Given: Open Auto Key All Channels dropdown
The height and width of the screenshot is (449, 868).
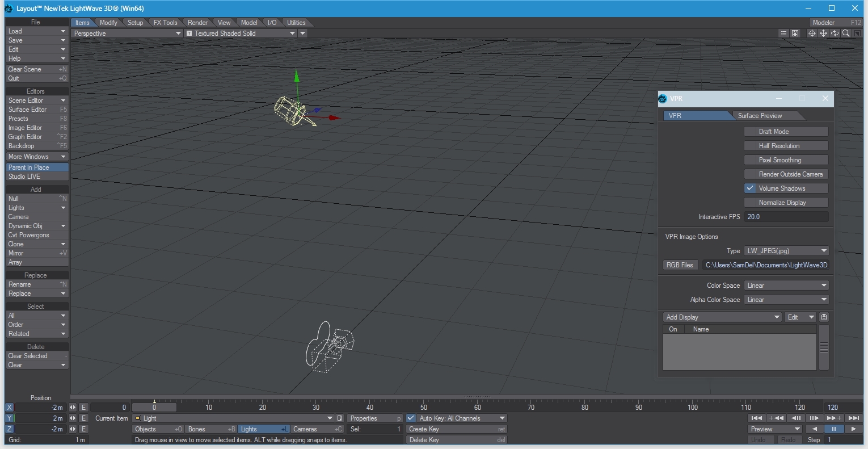Looking at the screenshot, I should click(x=462, y=418).
